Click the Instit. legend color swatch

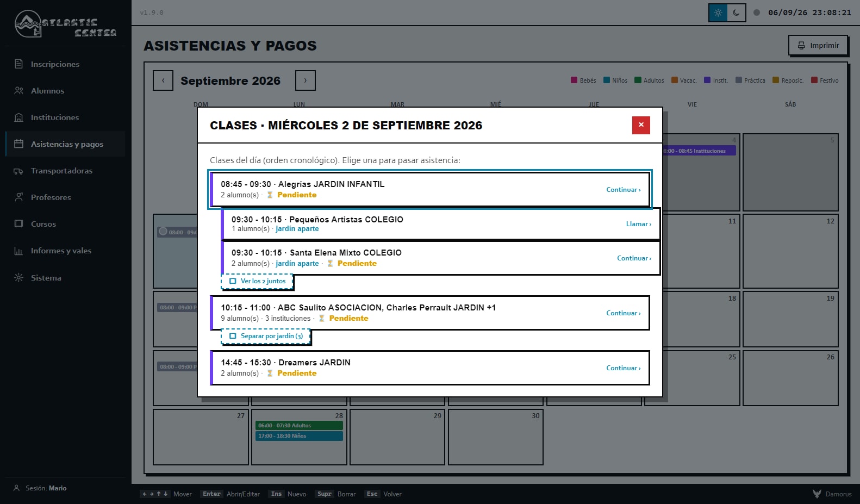point(707,80)
